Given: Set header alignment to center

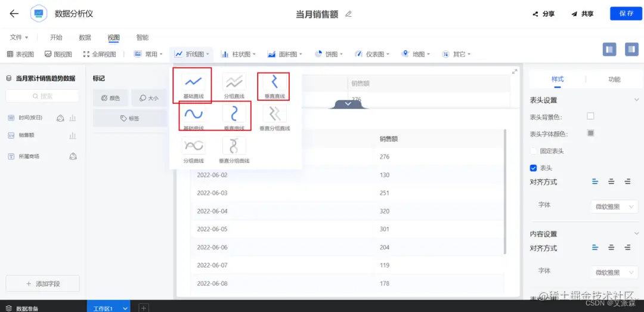Looking at the screenshot, I should pos(611,182).
